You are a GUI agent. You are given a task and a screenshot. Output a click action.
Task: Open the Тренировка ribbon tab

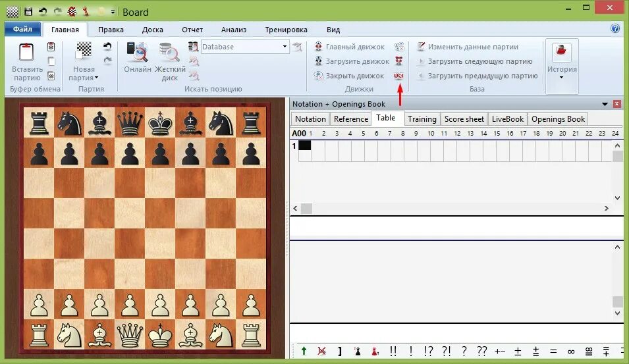(x=286, y=30)
